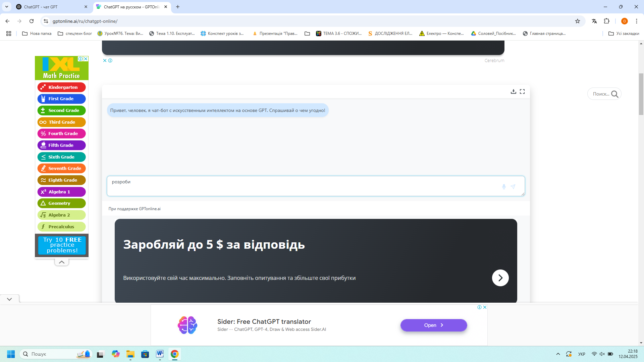Viewport: 644px width, 362px height.
Task: Open Wi-Fi network tray icon
Action: 594,354
